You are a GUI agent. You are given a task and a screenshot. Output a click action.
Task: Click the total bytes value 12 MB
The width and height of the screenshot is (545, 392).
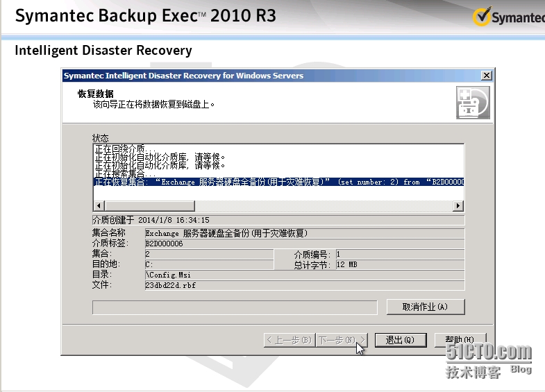click(x=400, y=264)
